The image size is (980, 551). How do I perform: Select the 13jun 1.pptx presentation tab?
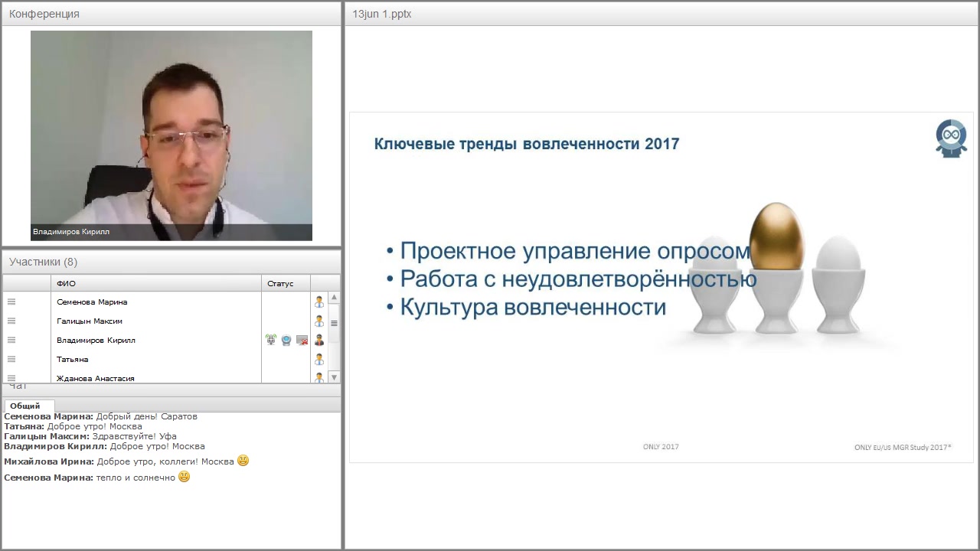pyautogui.click(x=381, y=13)
